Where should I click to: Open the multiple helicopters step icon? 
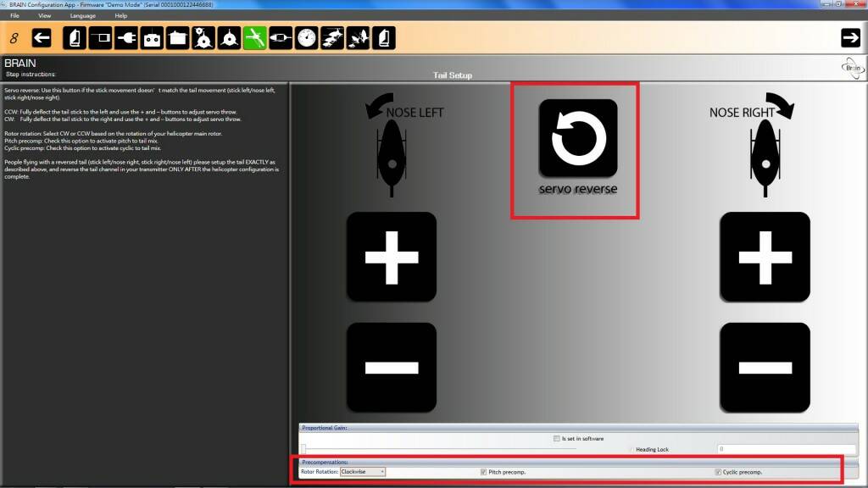click(332, 38)
